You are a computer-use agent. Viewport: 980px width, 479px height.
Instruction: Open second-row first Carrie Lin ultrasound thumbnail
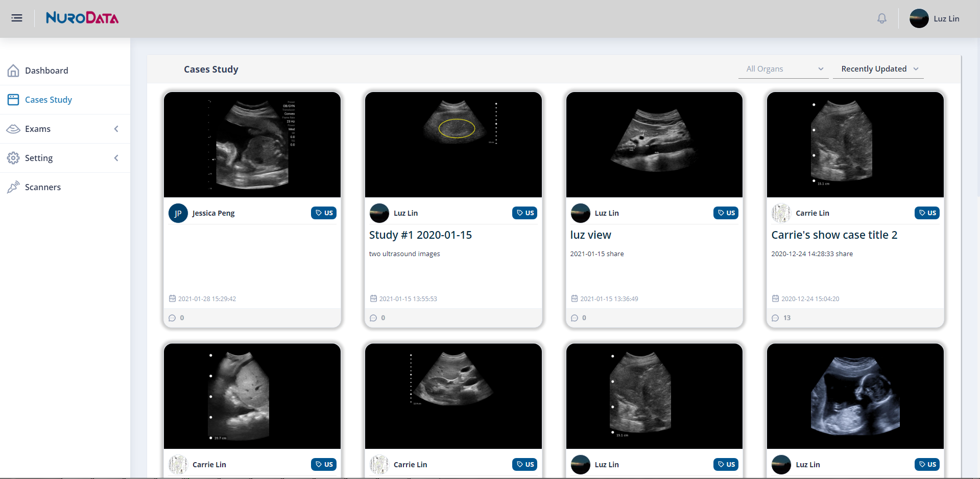pos(252,396)
